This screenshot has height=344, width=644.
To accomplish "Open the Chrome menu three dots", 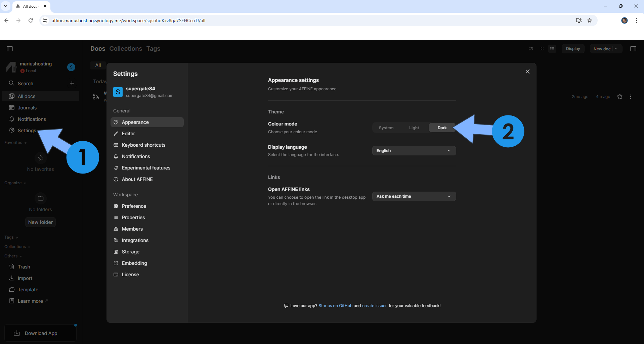I will (637, 20).
